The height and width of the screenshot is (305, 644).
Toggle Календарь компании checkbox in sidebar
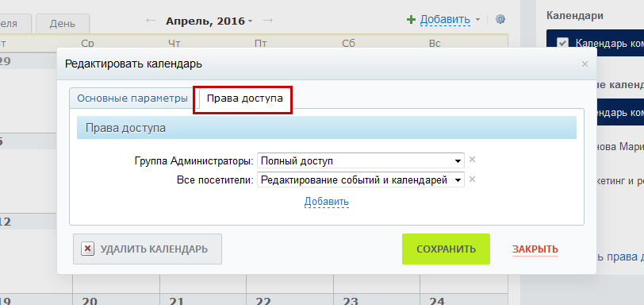[x=562, y=43]
